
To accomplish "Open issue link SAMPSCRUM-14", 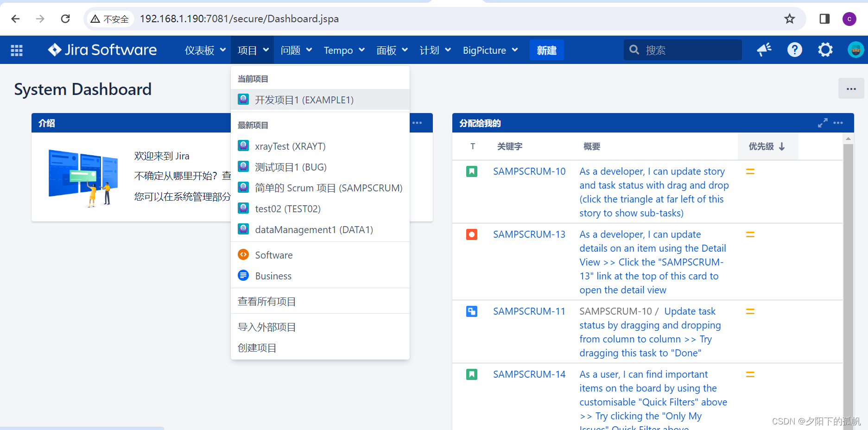I will [529, 374].
